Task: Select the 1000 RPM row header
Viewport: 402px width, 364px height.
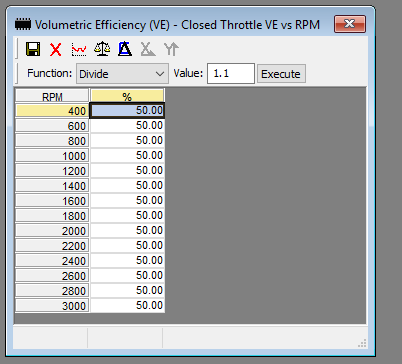Action: point(52,156)
